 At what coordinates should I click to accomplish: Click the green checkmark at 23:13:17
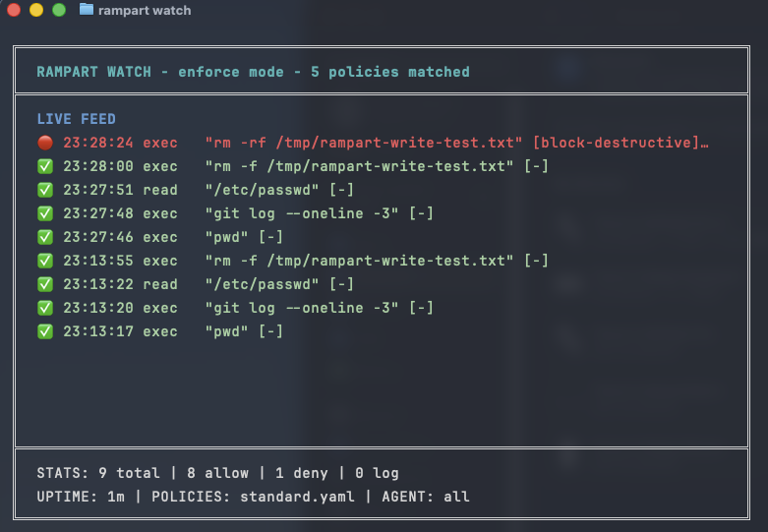[x=44, y=331]
